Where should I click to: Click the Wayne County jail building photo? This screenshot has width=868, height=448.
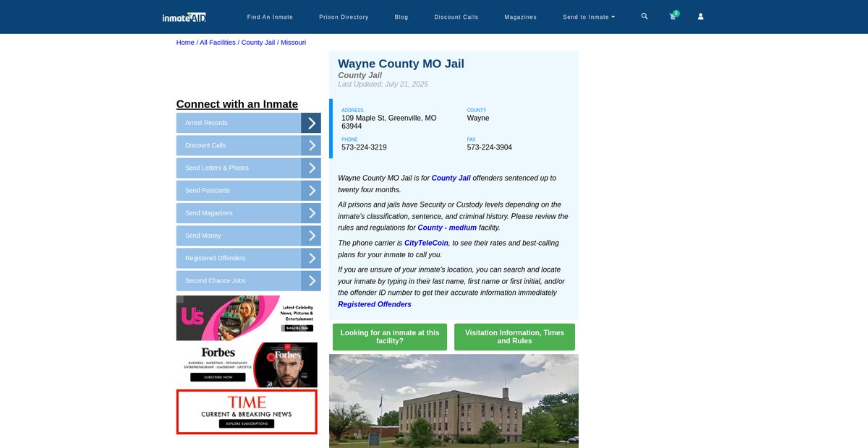point(454,401)
